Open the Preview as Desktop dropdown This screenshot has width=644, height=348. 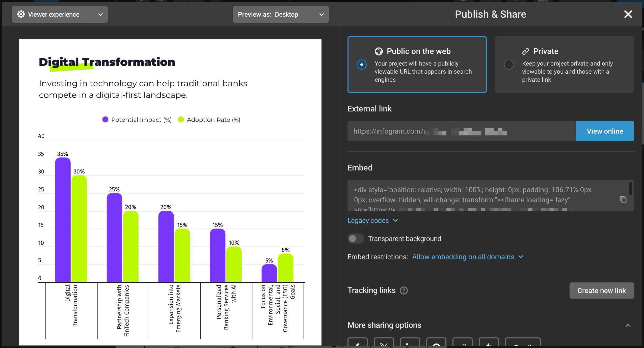pyautogui.click(x=281, y=14)
